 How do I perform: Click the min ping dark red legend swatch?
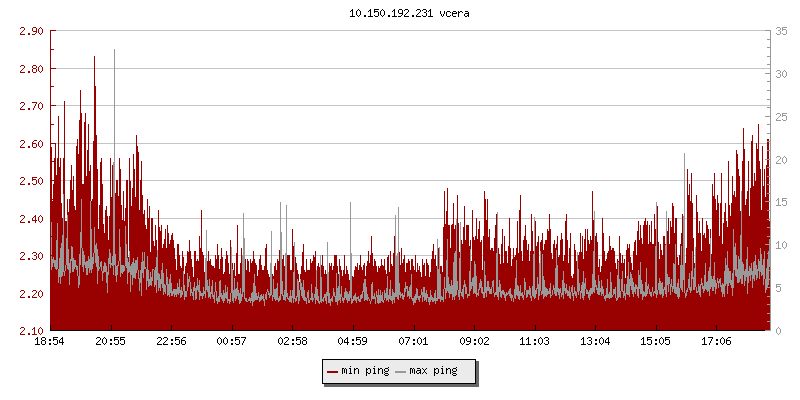tap(332, 371)
